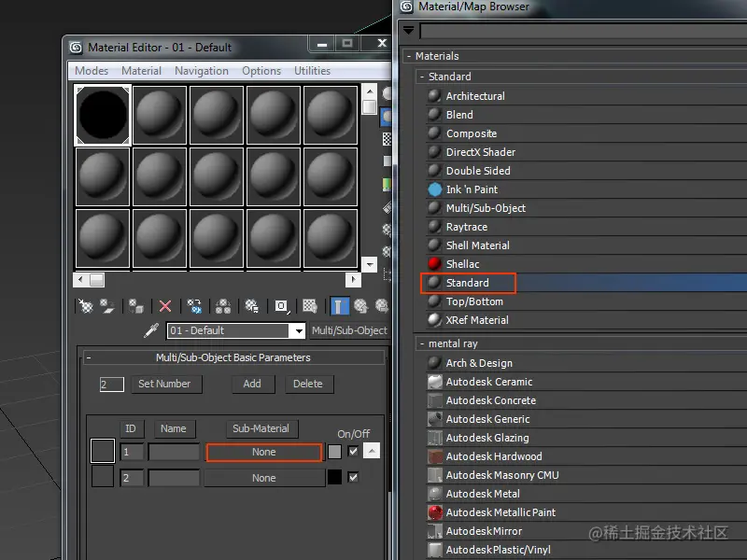Open the Modes menu

tap(92, 71)
